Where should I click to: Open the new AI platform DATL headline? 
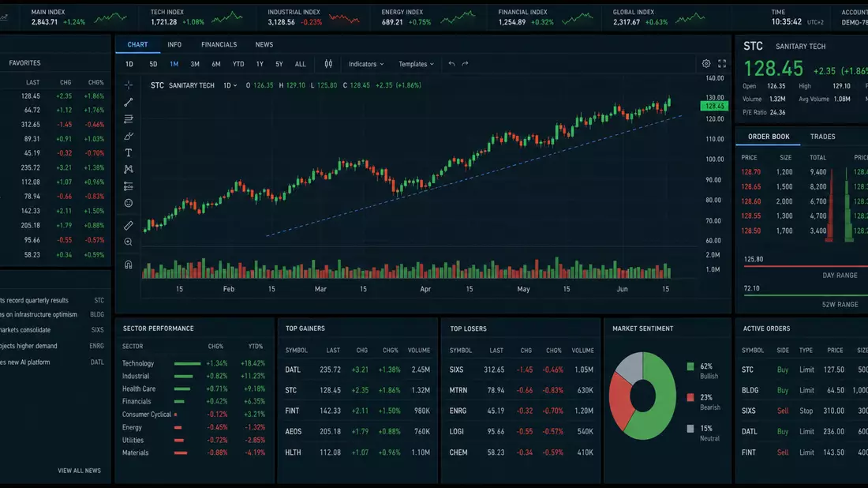53,362
